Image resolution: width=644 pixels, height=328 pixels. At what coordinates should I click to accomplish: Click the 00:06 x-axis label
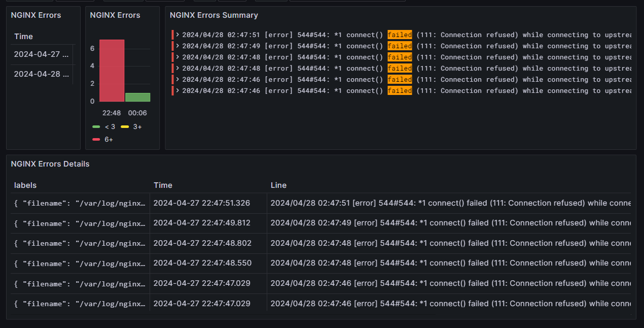[x=137, y=113]
